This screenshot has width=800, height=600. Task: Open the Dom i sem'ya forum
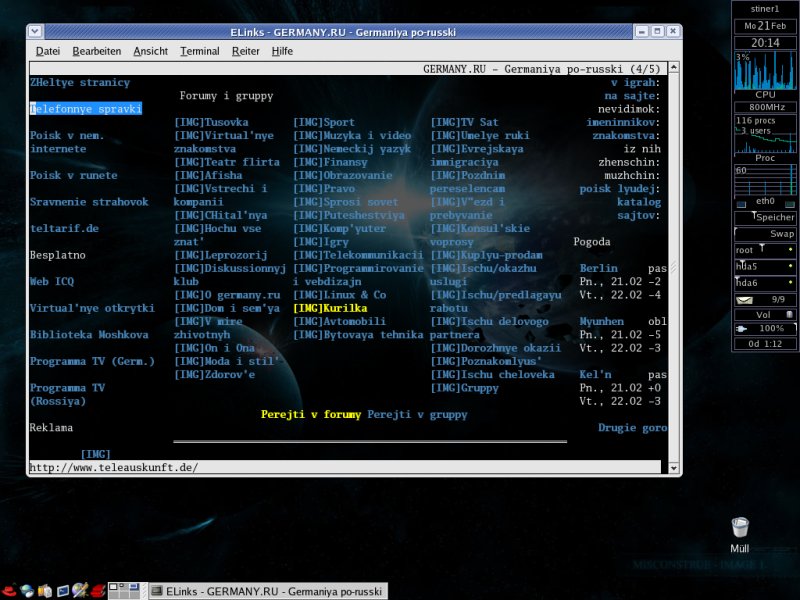pos(227,308)
